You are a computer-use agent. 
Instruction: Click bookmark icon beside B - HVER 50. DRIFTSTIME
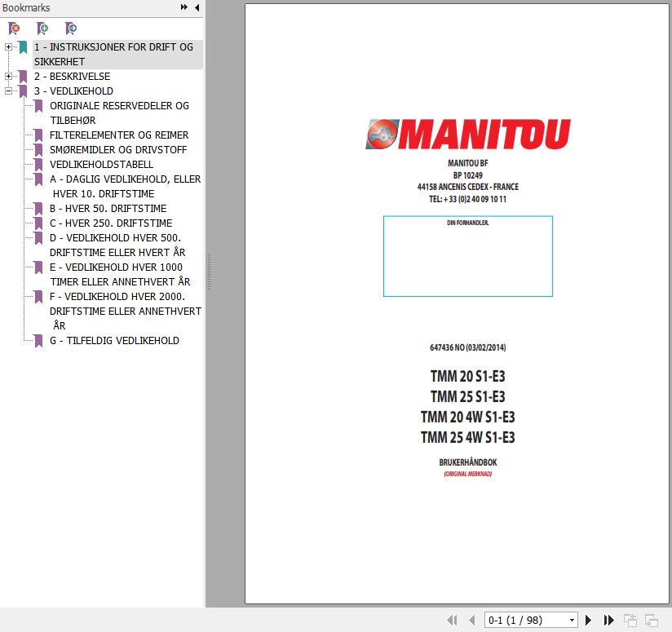[38, 209]
